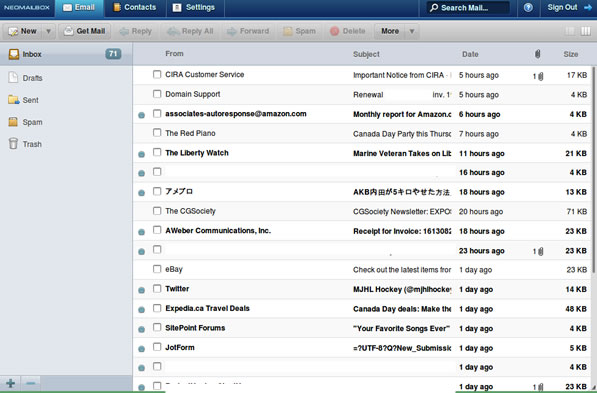Expand the More actions dropdown arrow
The width and height of the screenshot is (597, 393).
coord(412,31)
